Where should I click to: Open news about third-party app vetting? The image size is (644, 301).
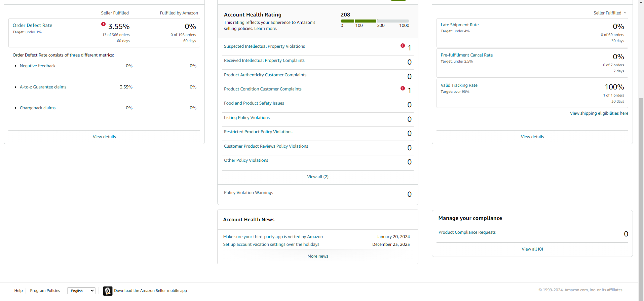(273, 237)
